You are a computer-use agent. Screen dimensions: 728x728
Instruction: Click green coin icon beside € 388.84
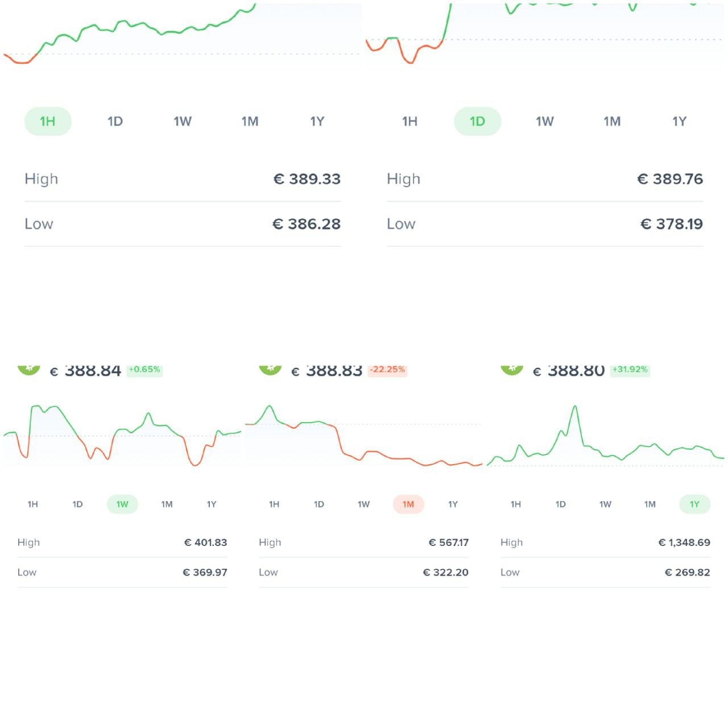click(29, 370)
